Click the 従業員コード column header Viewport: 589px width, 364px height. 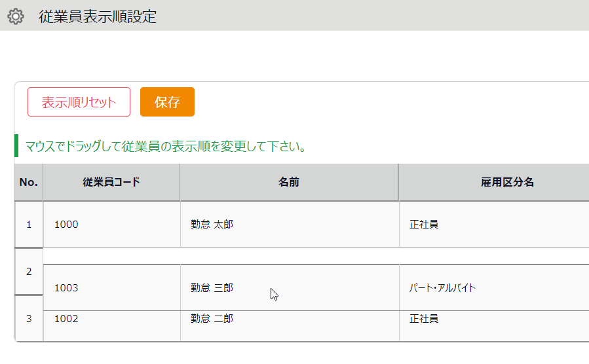click(111, 182)
